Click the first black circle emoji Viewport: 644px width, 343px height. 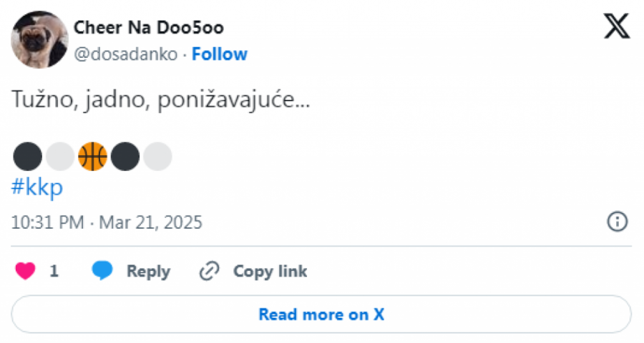click(27, 156)
